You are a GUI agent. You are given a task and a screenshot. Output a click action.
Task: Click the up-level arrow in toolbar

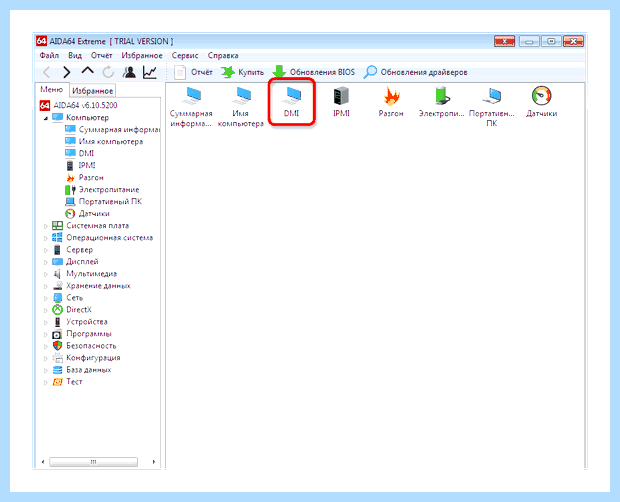point(87,71)
